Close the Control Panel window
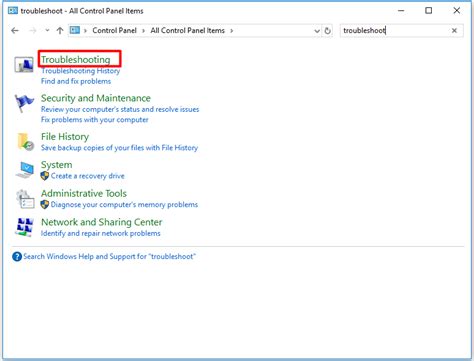 (x=457, y=11)
